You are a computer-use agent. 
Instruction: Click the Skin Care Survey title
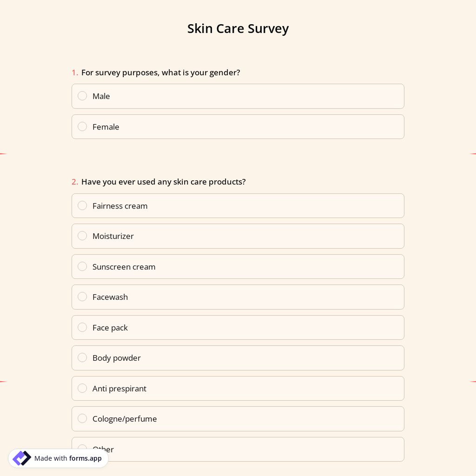[238, 28]
